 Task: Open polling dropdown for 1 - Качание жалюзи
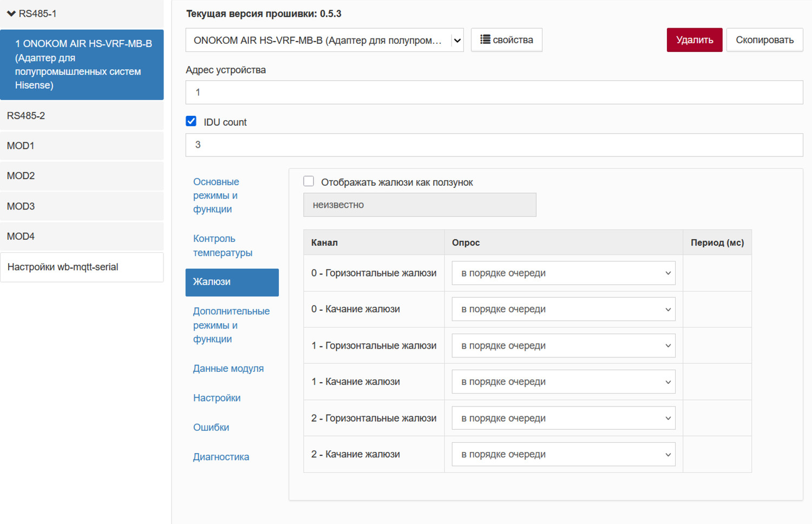click(x=563, y=382)
